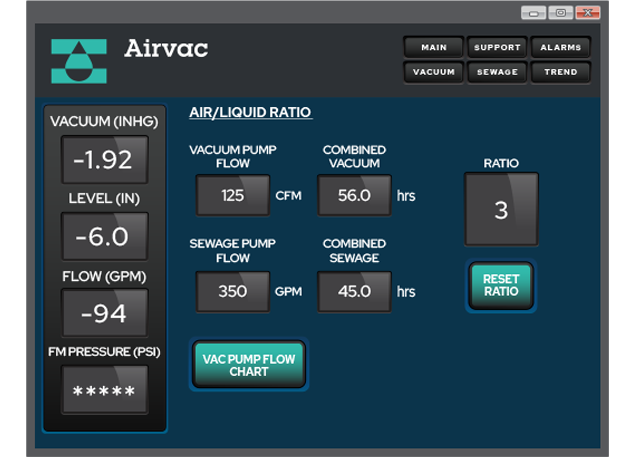The image size is (635, 457).
Task: Go to the VACUUM screen
Action: pos(433,72)
